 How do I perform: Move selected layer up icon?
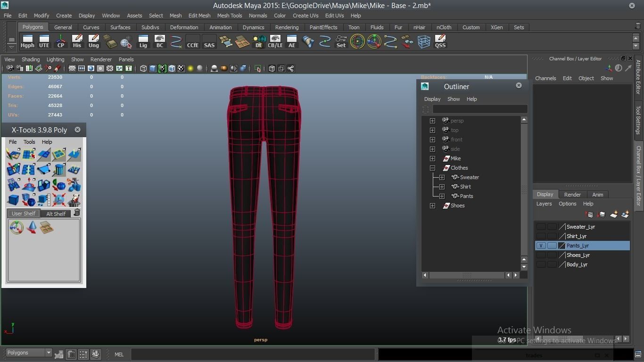point(590,214)
